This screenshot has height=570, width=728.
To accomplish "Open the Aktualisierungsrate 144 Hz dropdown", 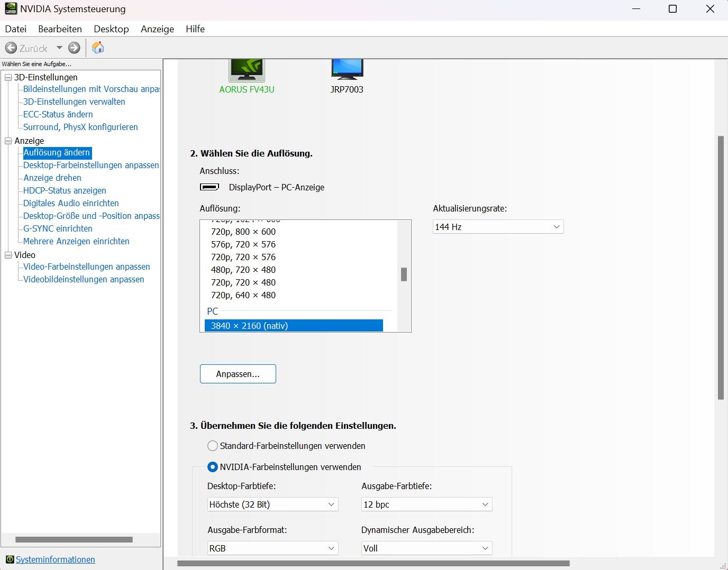I will pos(498,227).
